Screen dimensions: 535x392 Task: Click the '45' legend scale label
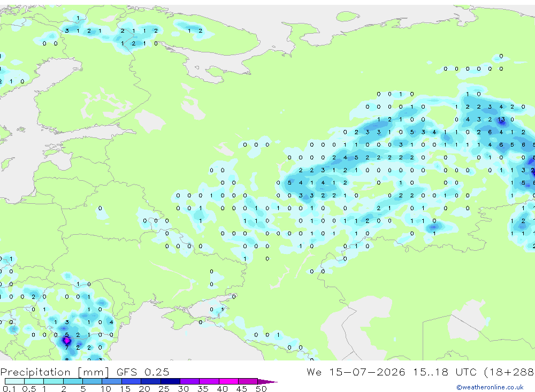pyautogui.click(x=242, y=389)
